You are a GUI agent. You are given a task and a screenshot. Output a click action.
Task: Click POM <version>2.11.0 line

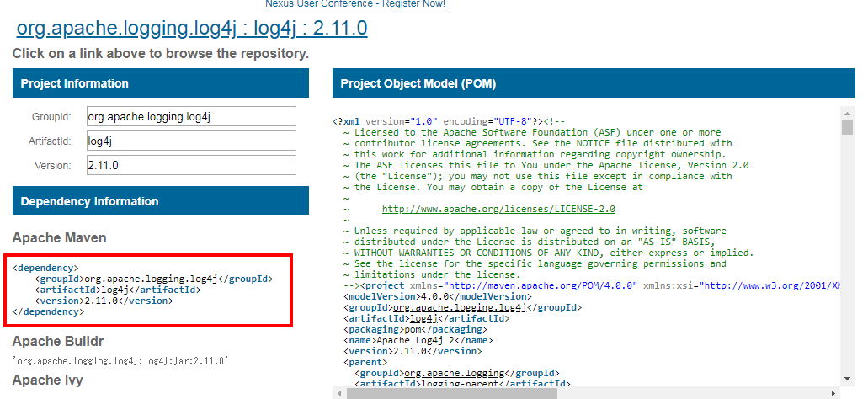[x=413, y=351]
